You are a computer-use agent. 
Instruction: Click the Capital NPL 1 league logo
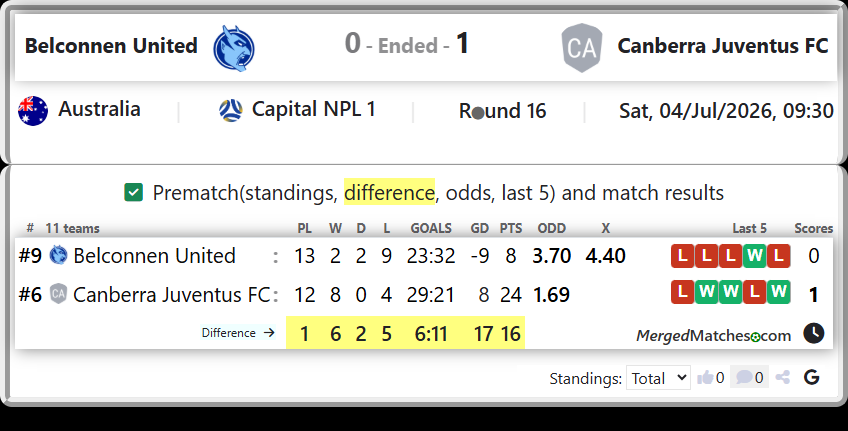pyautogui.click(x=231, y=110)
